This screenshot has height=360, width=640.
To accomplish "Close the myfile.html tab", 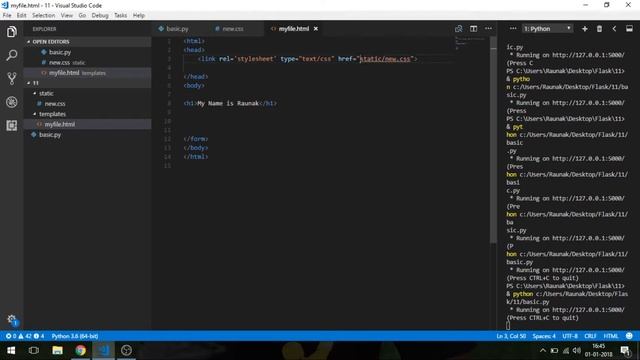I will point(316,29).
